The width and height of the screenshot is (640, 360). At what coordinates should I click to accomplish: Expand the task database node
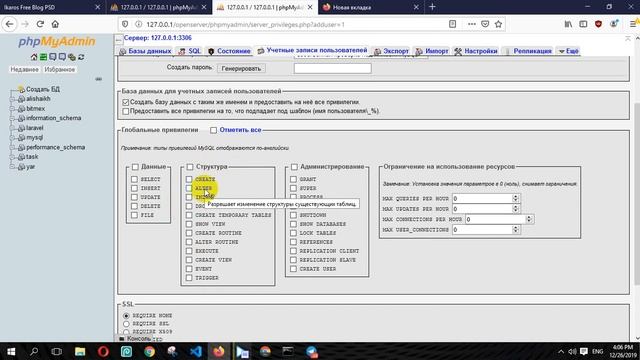click(x=12, y=157)
